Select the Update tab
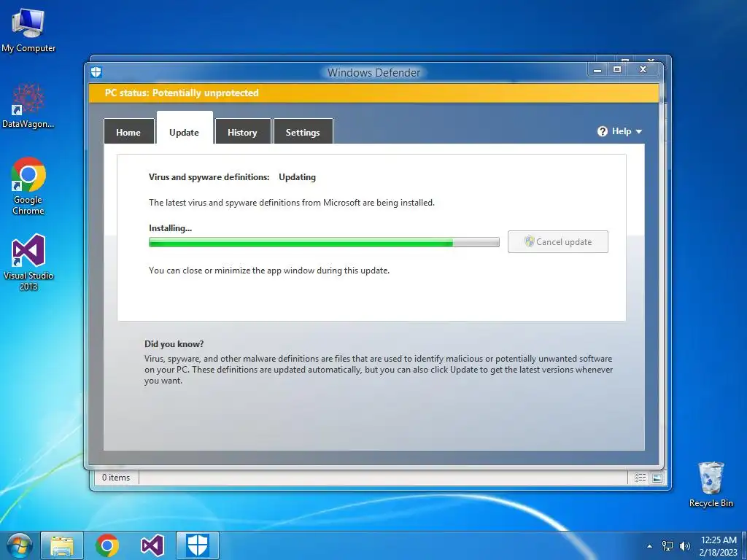This screenshot has height=560, width=747. [185, 128]
